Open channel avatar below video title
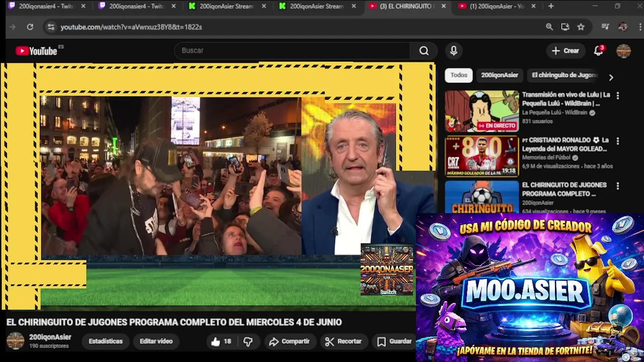 click(x=15, y=341)
